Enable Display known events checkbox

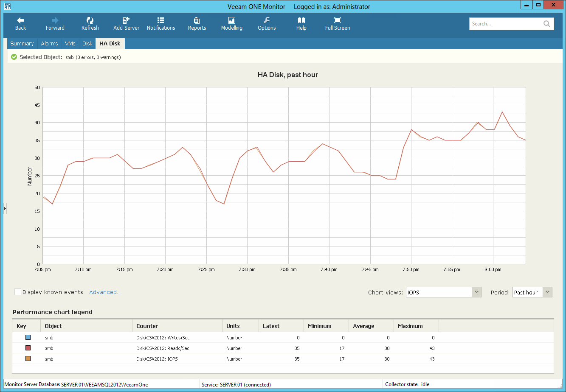click(18, 292)
